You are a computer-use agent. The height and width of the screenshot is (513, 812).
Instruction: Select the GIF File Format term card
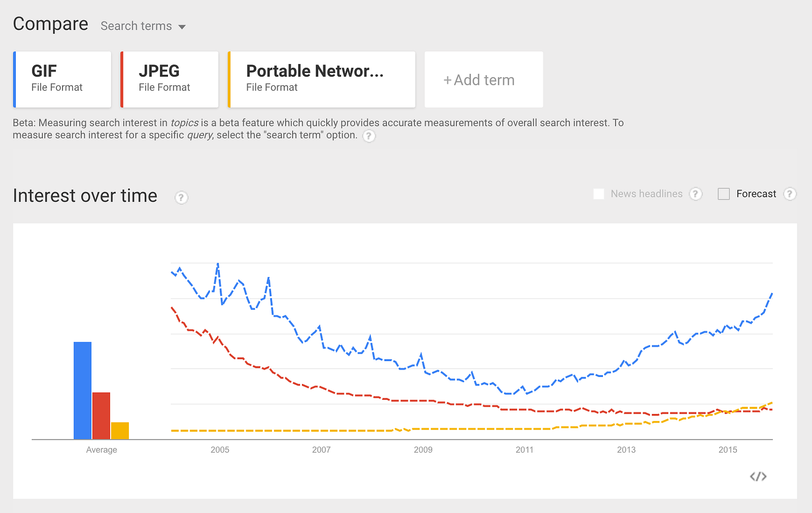[x=62, y=79]
